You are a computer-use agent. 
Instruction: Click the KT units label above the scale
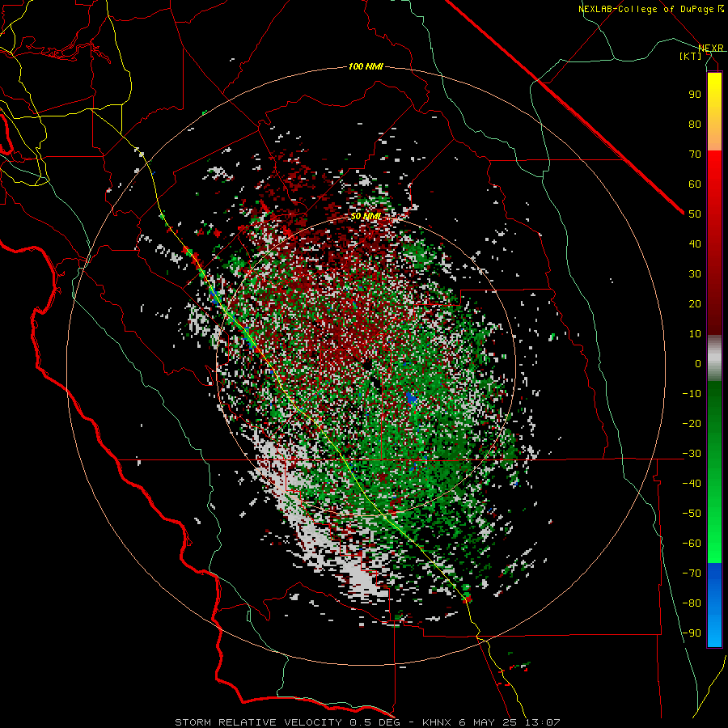[x=690, y=56]
